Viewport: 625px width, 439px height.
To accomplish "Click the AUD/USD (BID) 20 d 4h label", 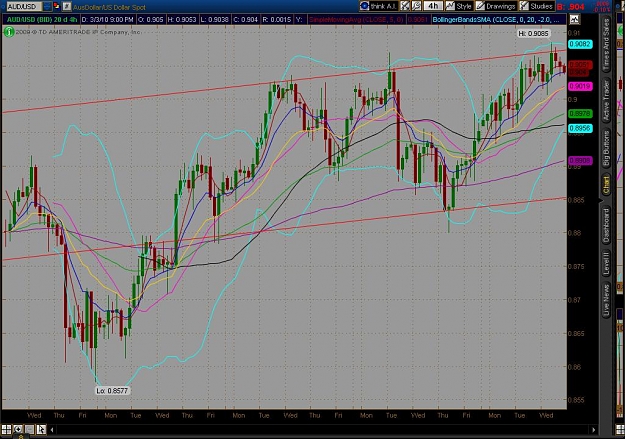I will click(x=42, y=19).
